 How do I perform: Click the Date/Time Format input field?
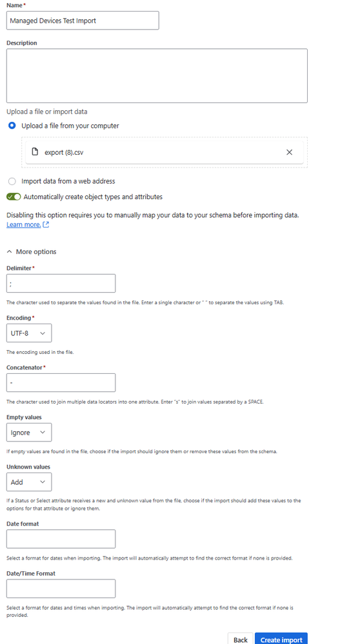click(x=61, y=589)
